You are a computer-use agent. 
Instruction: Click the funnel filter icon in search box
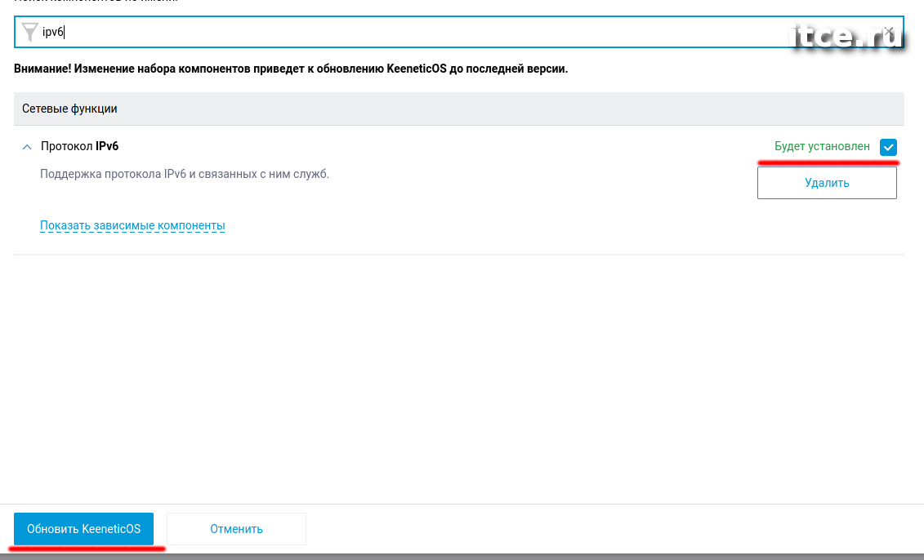(x=29, y=32)
